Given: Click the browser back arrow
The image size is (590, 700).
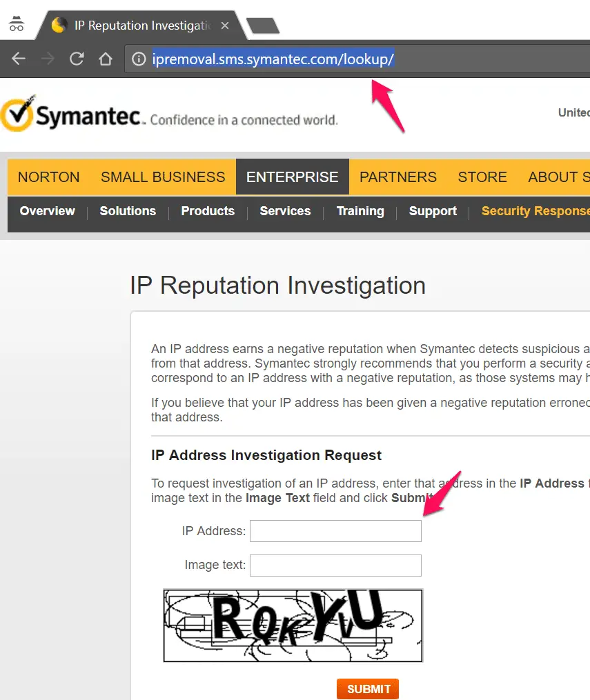Looking at the screenshot, I should pos(19,59).
